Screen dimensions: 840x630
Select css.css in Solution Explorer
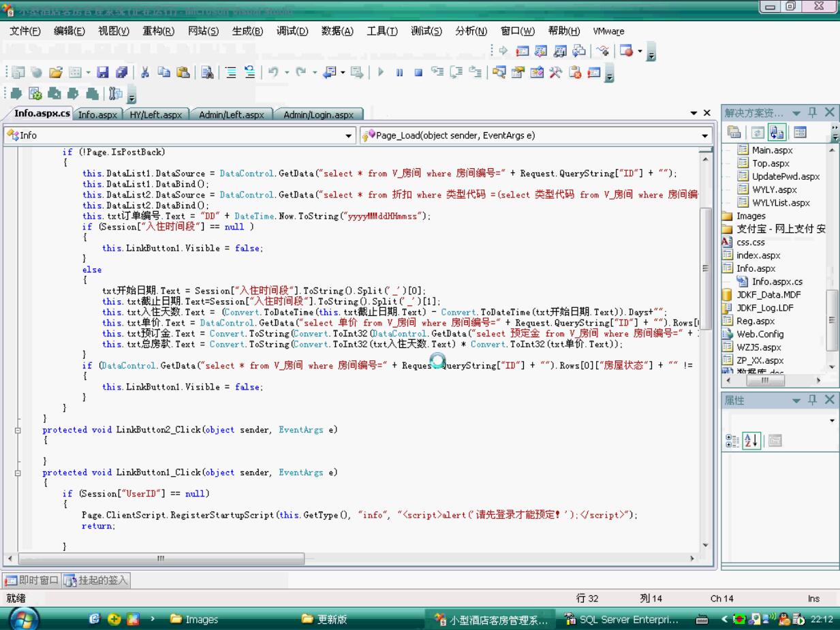pyautogui.click(x=750, y=242)
